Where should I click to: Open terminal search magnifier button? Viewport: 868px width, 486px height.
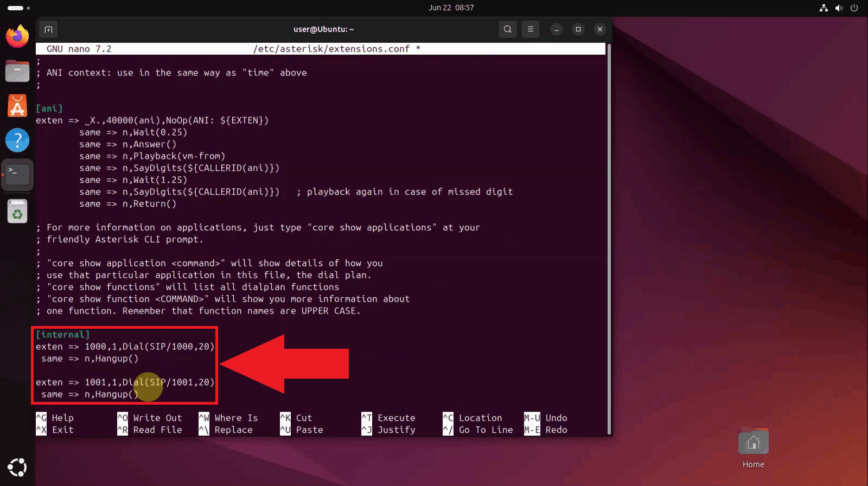[507, 29]
